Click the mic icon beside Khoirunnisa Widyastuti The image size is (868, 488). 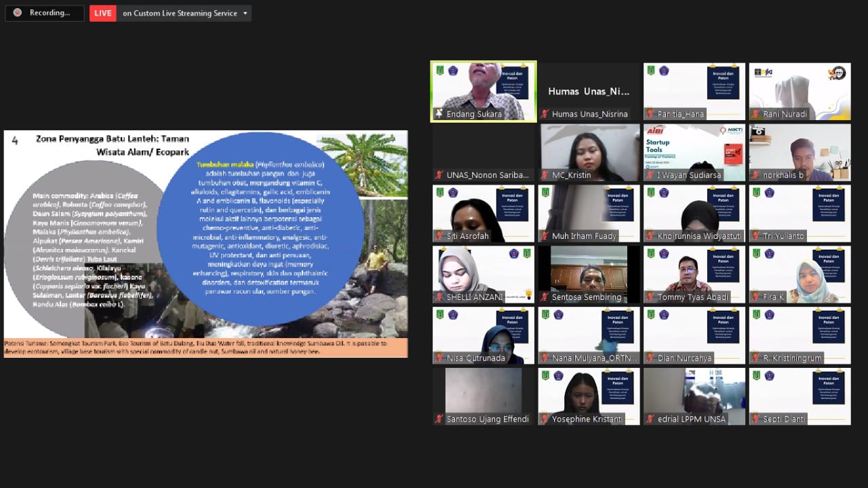click(650, 235)
